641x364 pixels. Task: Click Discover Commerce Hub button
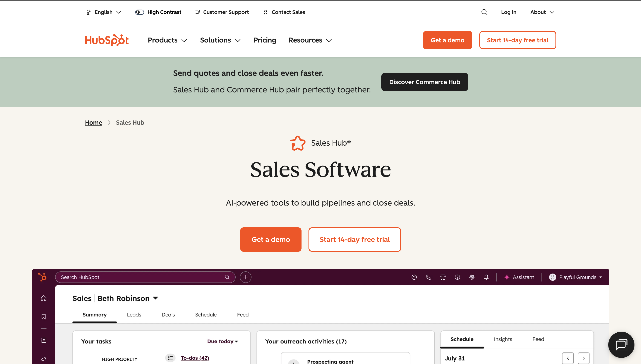[425, 82]
